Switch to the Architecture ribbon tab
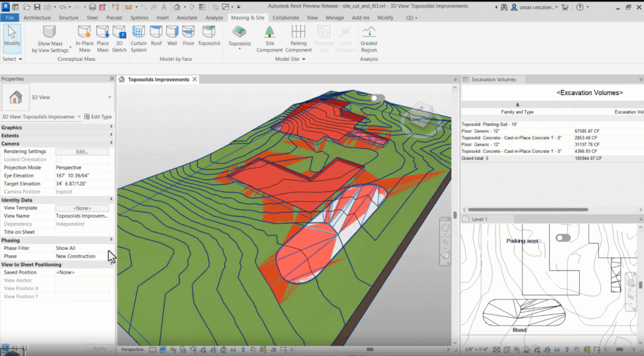644x356 pixels. click(x=37, y=18)
